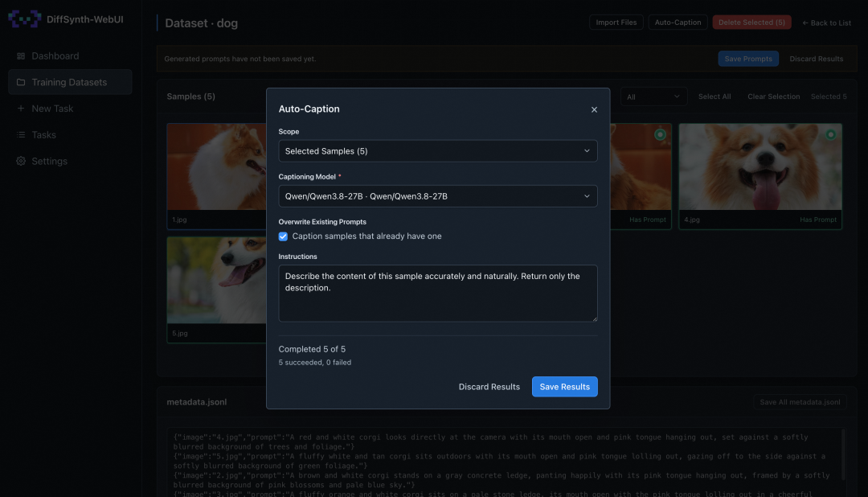The height and width of the screenshot is (497, 868).
Task: Click the Dataset · dog title
Action: (x=202, y=23)
